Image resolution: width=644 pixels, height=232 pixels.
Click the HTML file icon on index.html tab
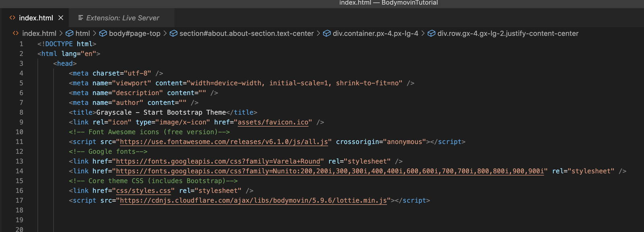12,18
